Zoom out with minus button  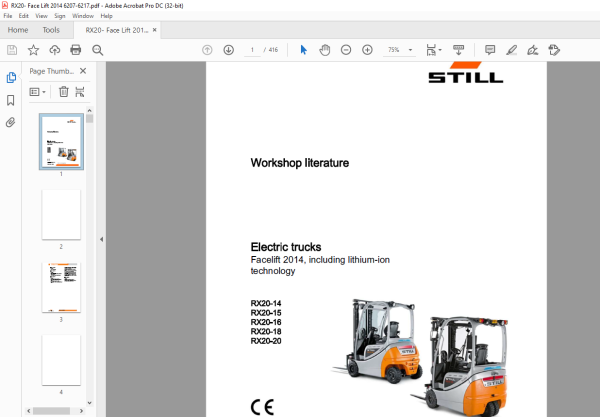[346, 50]
